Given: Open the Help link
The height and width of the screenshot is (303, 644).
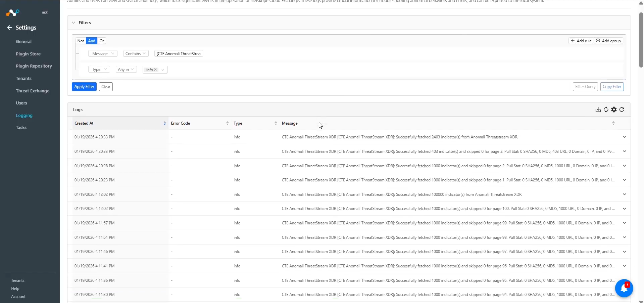Looking at the screenshot, I should pos(15,289).
